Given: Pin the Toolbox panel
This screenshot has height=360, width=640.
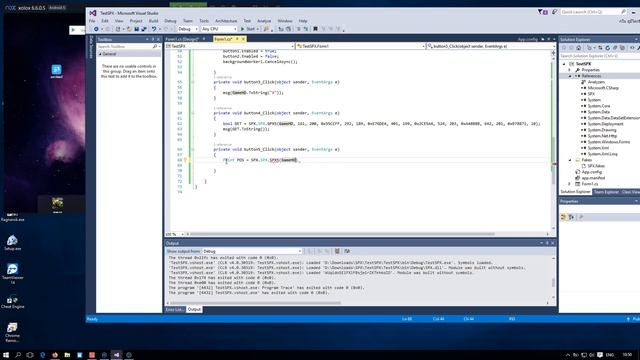Looking at the screenshot, I should tap(153, 39).
